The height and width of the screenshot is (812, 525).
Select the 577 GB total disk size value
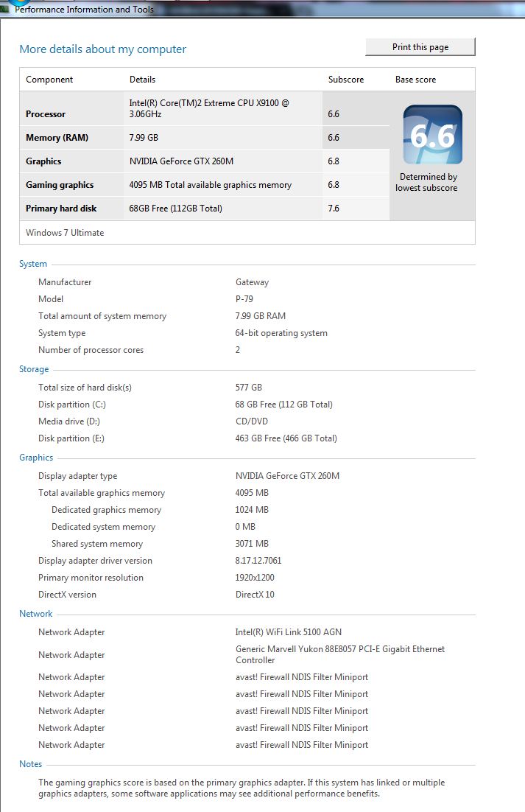[x=249, y=388]
